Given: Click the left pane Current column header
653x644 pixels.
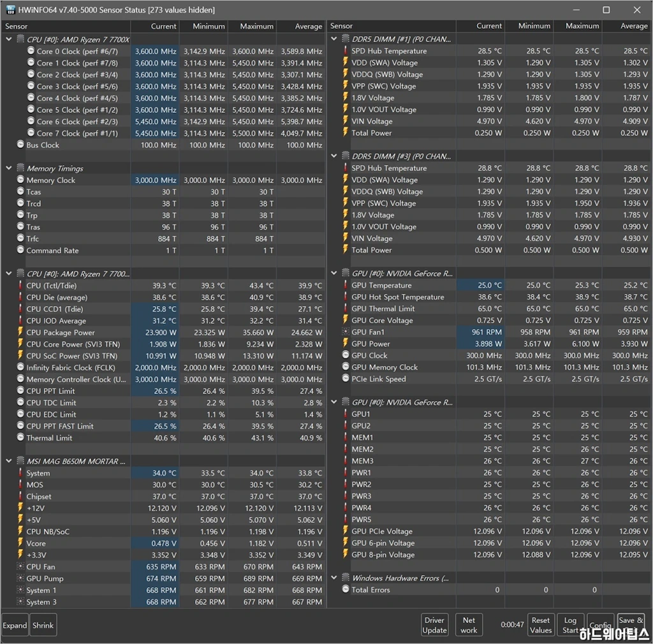Looking at the screenshot, I should coord(155,26).
